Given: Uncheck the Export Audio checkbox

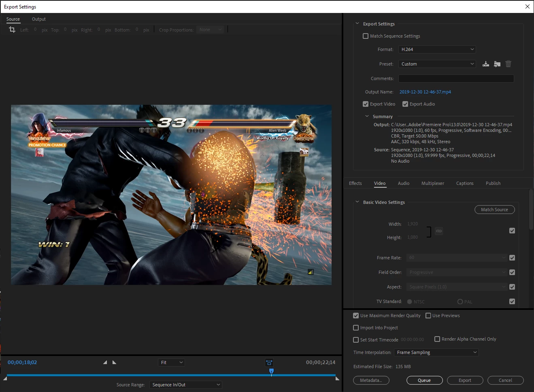Looking at the screenshot, I should pos(405,104).
